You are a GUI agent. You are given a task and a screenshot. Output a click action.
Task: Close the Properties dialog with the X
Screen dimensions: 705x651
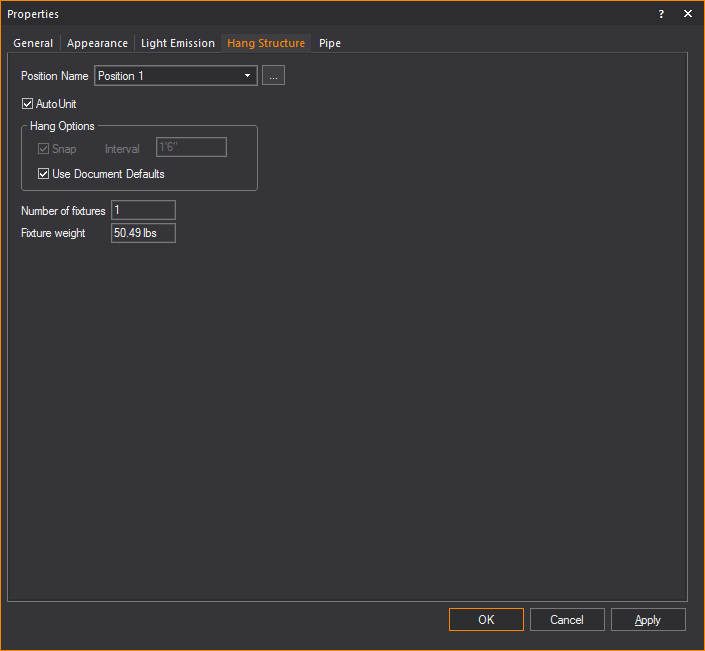click(x=688, y=14)
